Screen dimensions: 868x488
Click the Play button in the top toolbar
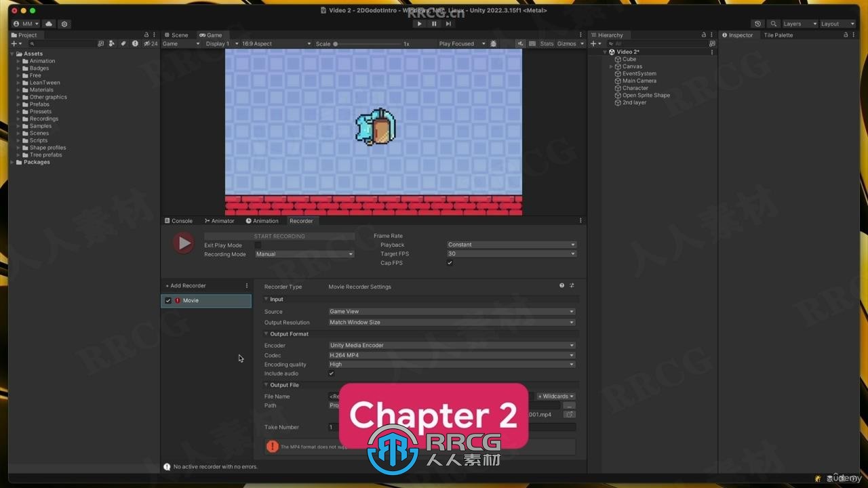pos(419,24)
